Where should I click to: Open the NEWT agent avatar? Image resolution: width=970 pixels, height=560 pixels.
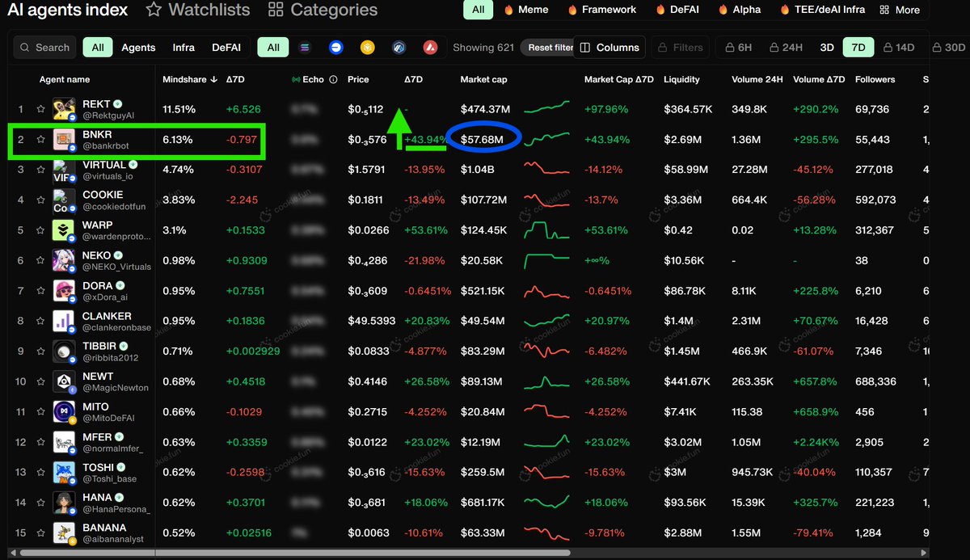point(65,381)
